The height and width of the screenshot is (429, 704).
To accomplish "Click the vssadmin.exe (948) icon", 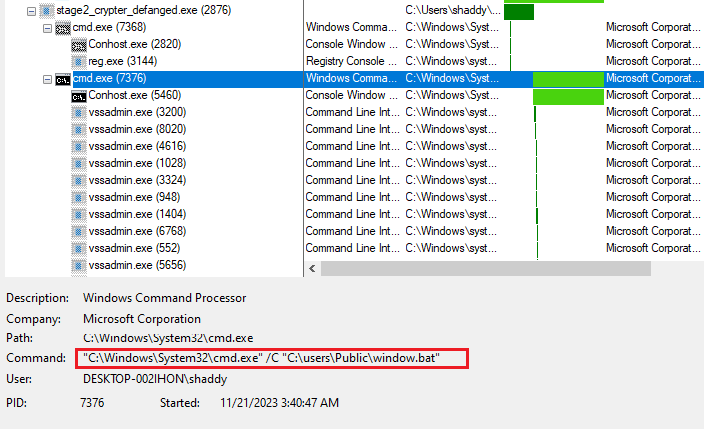I will pyautogui.click(x=79, y=198).
